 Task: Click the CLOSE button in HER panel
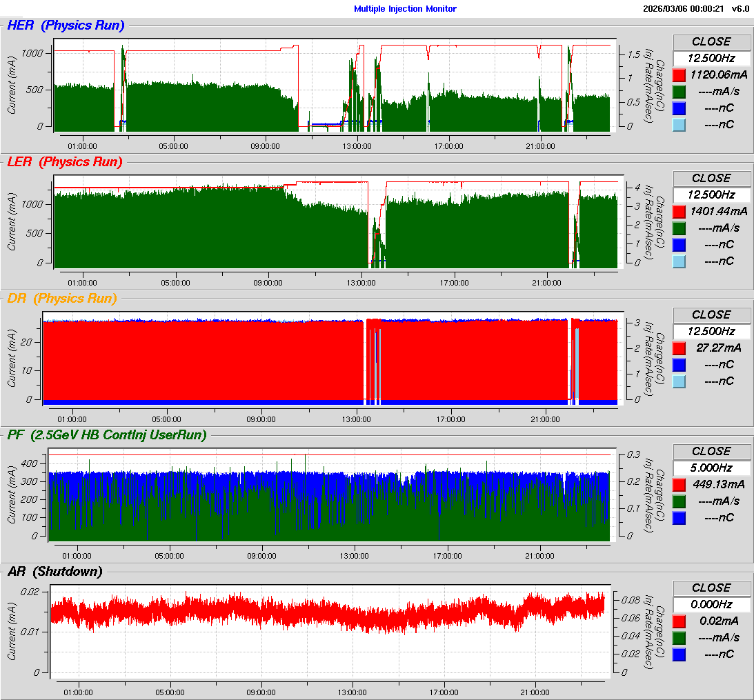pos(711,41)
